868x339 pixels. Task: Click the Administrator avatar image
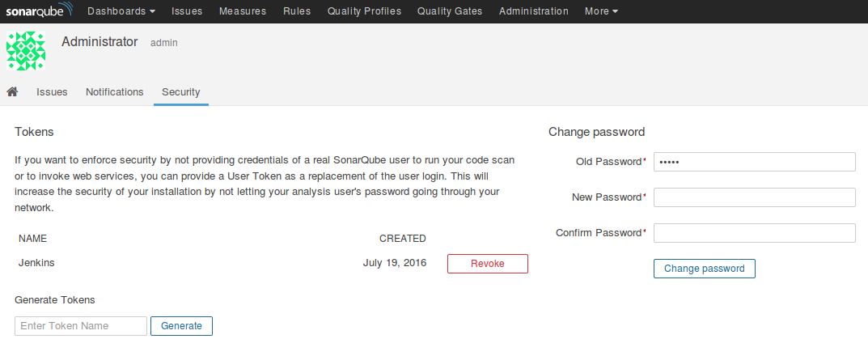tap(26, 51)
